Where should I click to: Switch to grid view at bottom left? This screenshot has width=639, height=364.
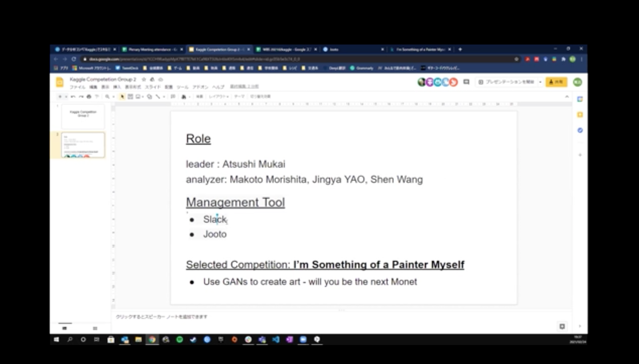click(x=95, y=328)
